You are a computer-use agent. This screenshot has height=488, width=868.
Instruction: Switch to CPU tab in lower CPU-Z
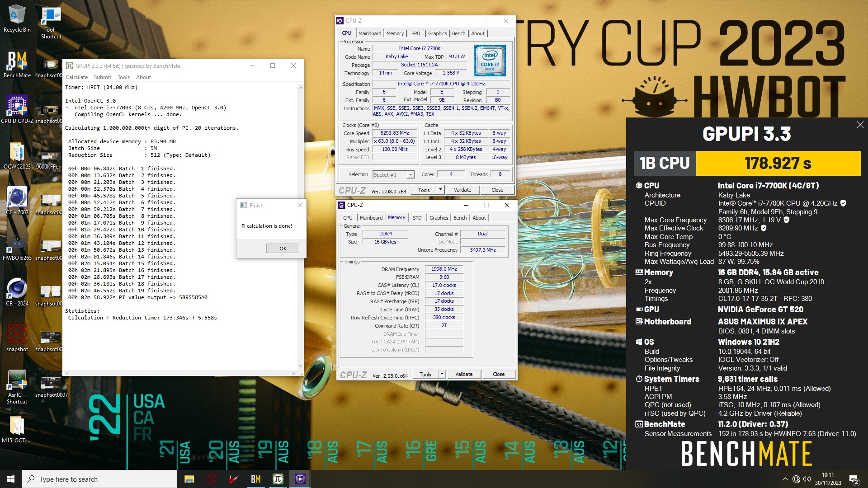click(348, 218)
